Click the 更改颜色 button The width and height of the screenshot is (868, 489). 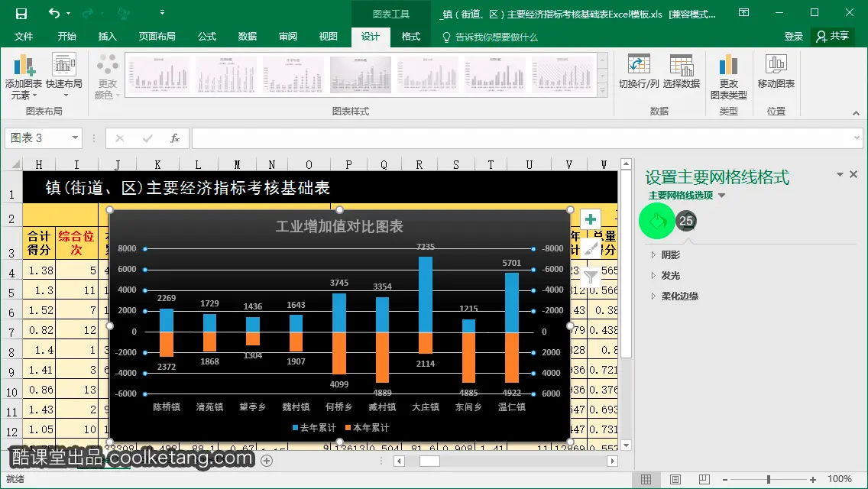[x=108, y=77]
